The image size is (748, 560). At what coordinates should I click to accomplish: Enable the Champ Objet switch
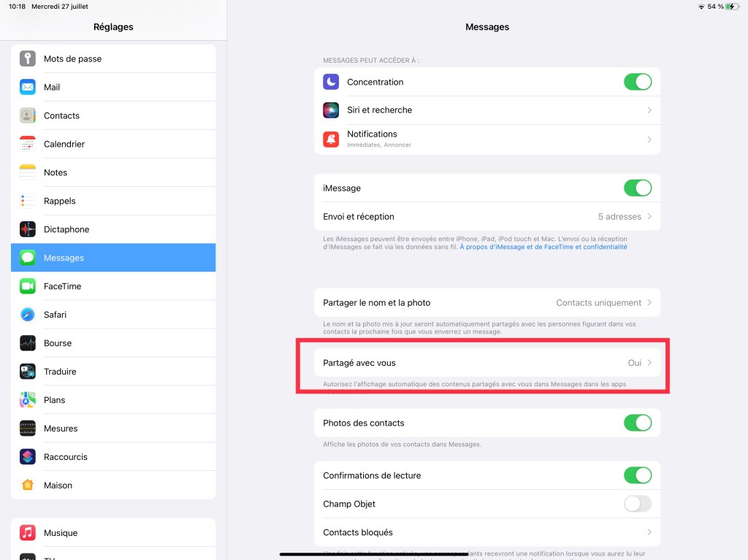pos(637,504)
